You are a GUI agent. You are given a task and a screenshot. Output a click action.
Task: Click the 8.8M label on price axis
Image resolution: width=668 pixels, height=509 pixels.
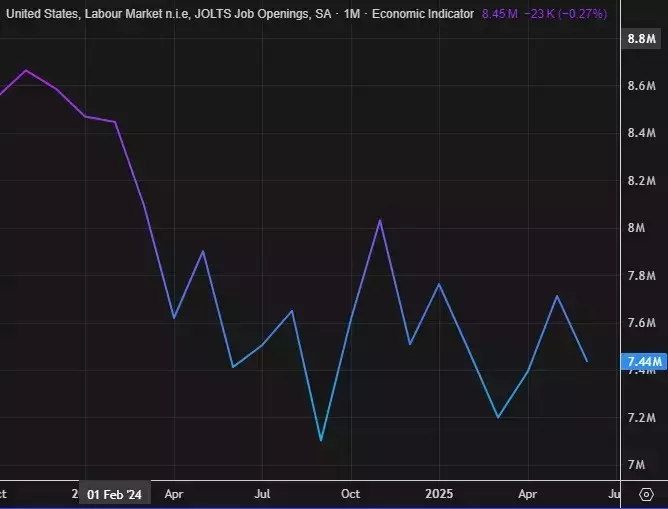click(x=640, y=38)
